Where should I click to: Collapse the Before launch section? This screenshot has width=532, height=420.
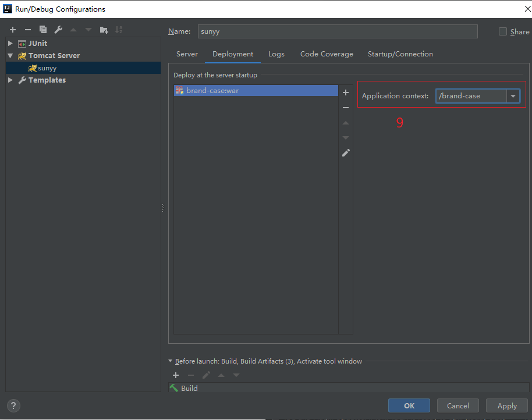coord(171,361)
